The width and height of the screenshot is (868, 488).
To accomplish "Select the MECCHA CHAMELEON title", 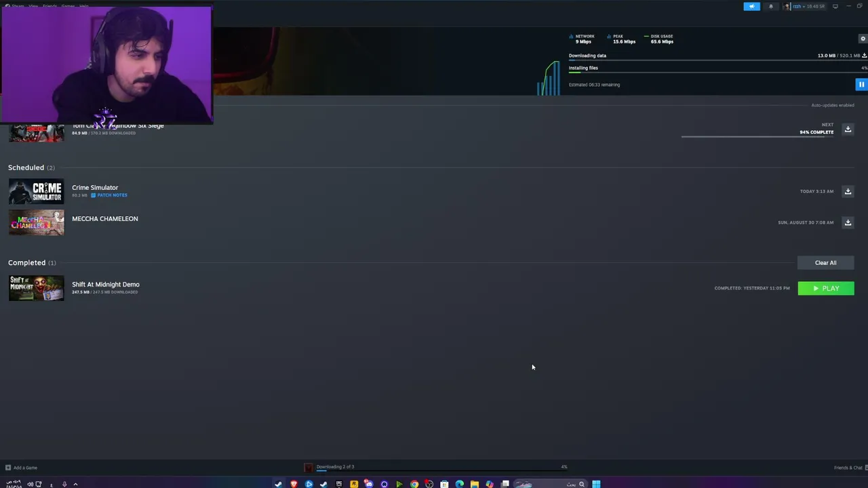I will tap(105, 218).
